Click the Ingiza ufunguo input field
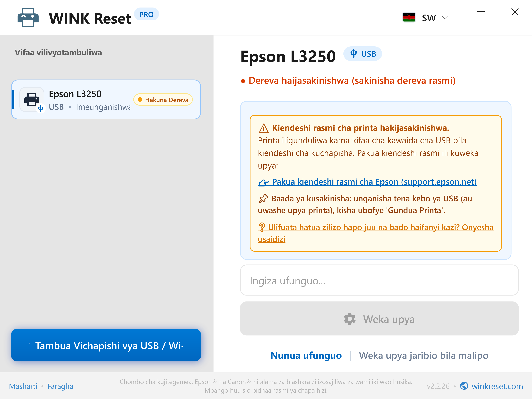Image resolution: width=532 pixels, height=399 pixels. point(379,280)
